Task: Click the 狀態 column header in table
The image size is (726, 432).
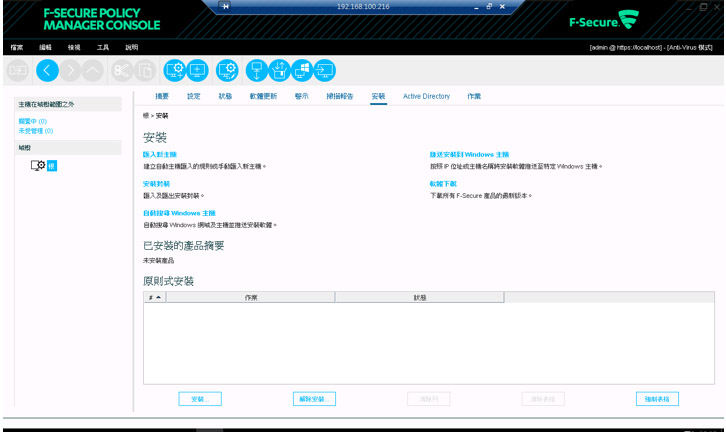Action: [x=419, y=297]
